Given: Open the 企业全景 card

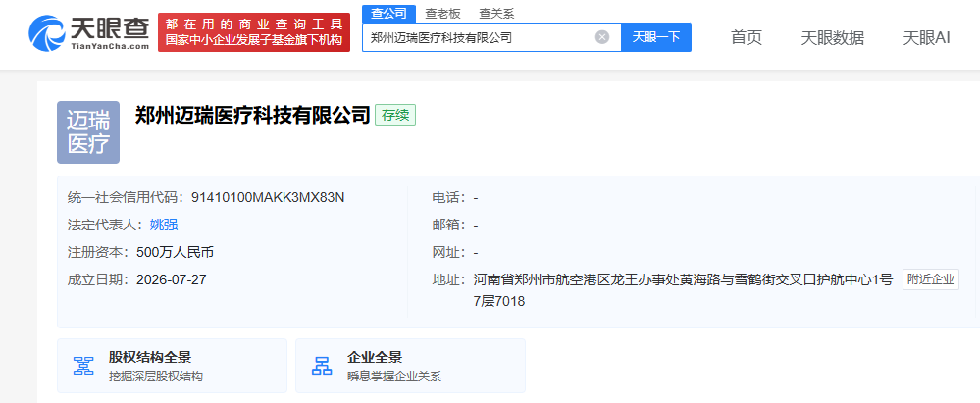Looking at the screenshot, I should click(x=410, y=366).
